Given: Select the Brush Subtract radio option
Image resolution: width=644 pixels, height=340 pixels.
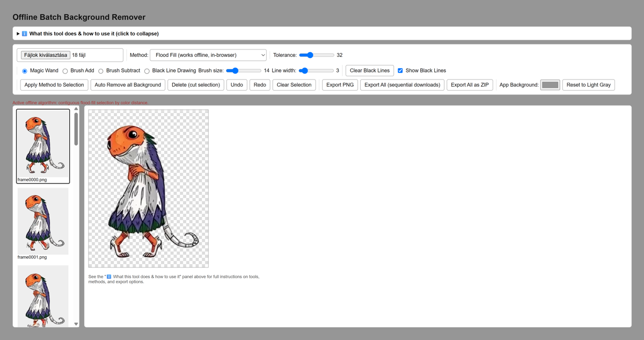Looking at the screenshot, I should coord(101,71).
